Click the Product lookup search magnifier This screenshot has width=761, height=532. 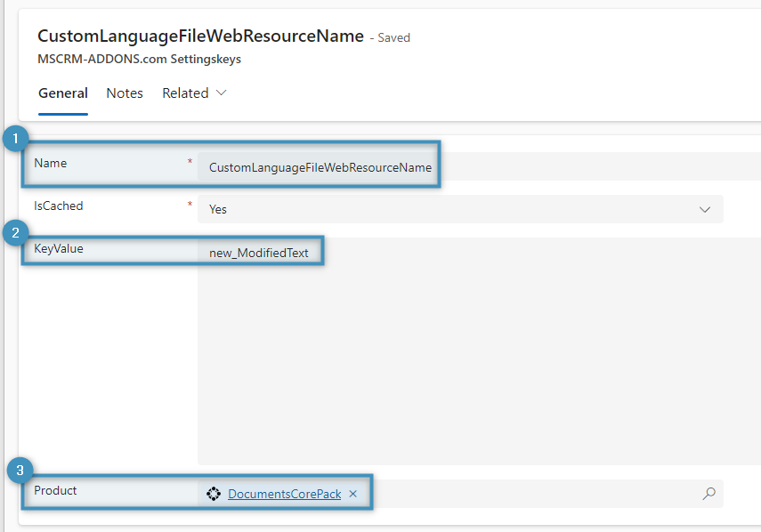[708, 494]
